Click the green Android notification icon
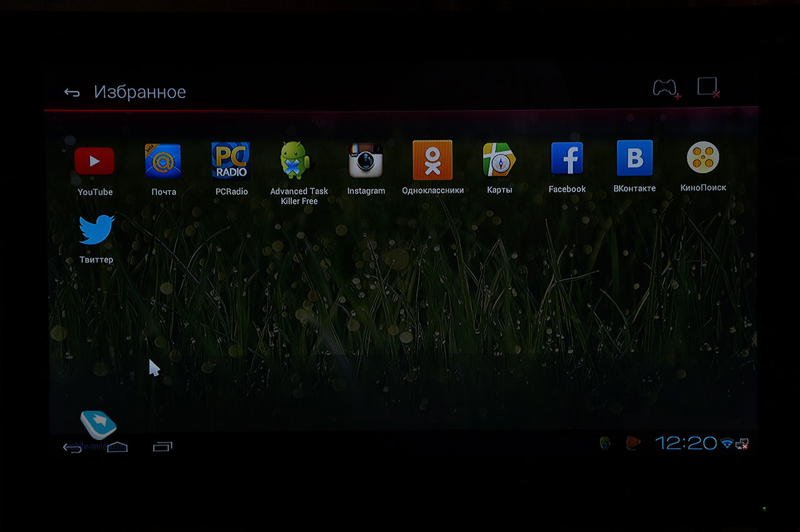The height and width of the screenshot is (532, 800). click(605, 443)
